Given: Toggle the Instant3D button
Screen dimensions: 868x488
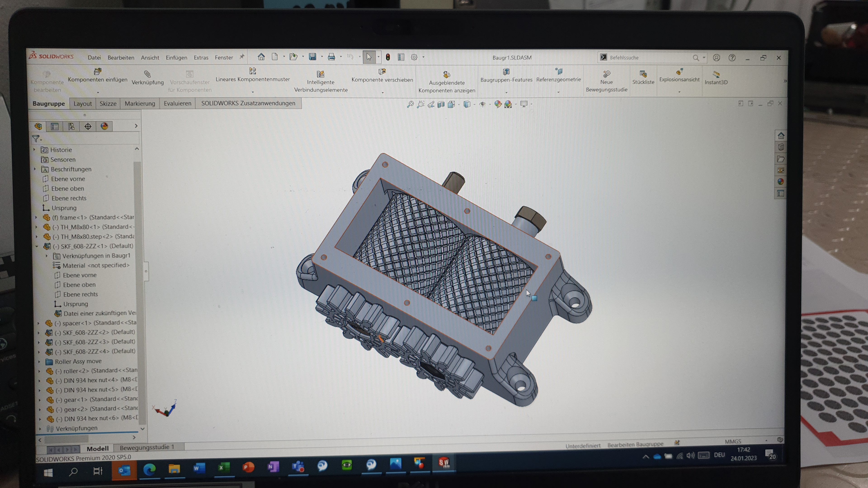Looking at the screenshot, I should [716, 74].
